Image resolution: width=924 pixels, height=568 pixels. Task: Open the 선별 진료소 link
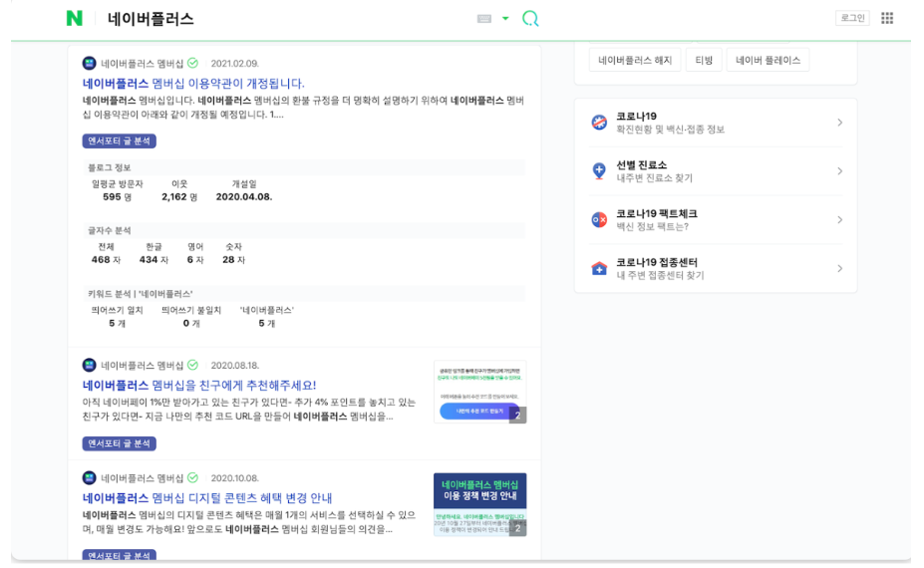pos(654,170)
